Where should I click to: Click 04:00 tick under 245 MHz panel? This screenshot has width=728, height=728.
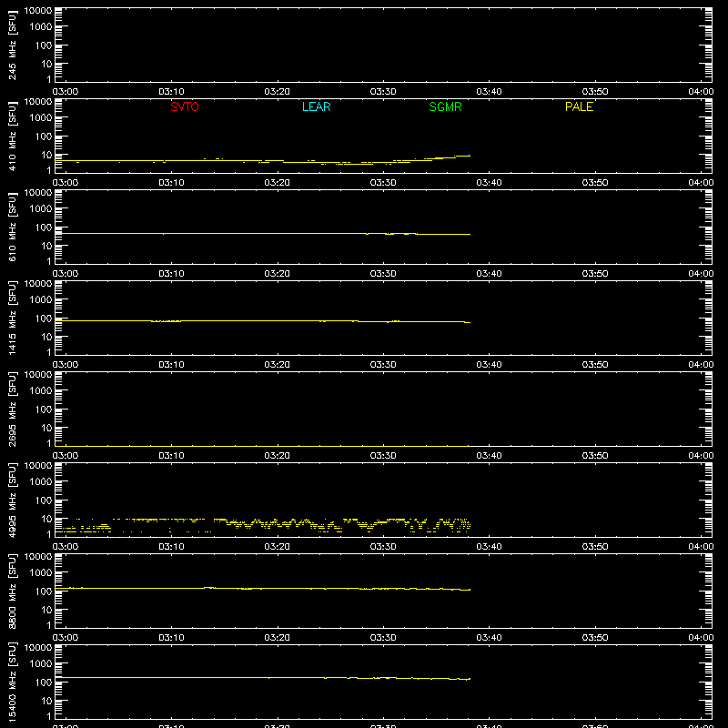point(701,92)
